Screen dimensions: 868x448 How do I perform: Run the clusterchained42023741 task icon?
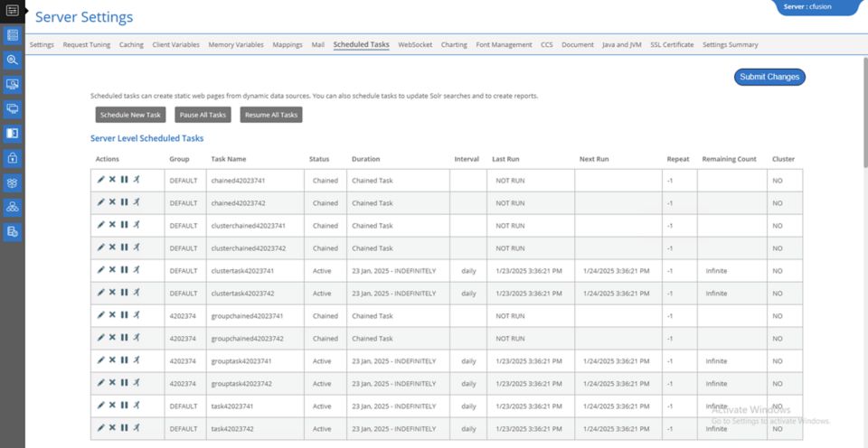pos(136,225)
